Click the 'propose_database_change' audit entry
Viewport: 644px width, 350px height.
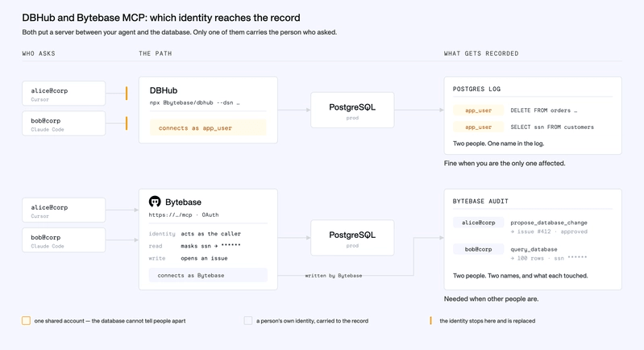tap(549, 223)
